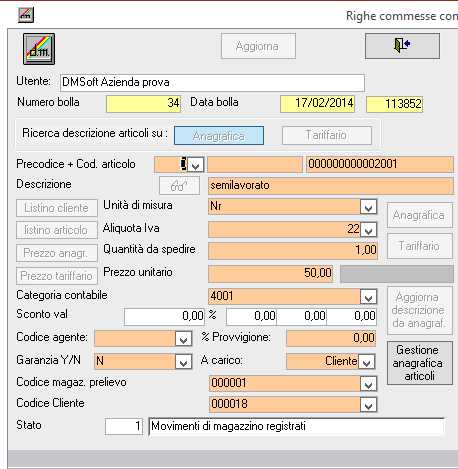Click the Numero bolla field showing 34
Screen dimensions: 458x469
pyautogui.click(x=143, y=103)
